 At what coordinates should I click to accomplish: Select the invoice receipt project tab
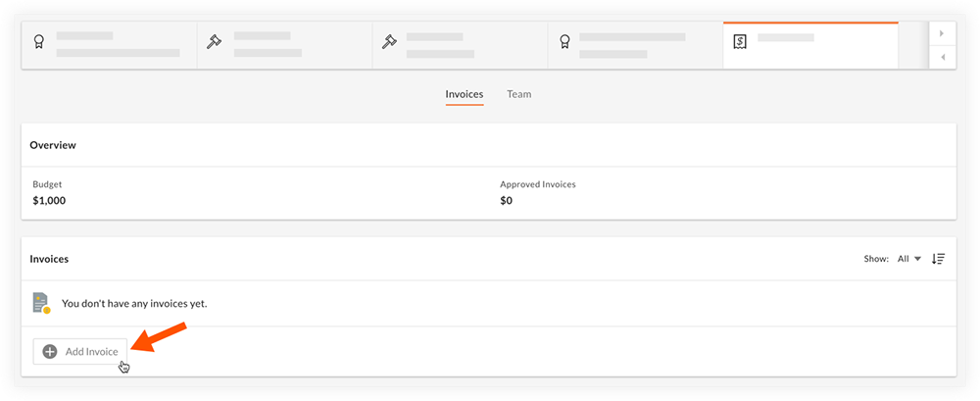pos(810,45)
